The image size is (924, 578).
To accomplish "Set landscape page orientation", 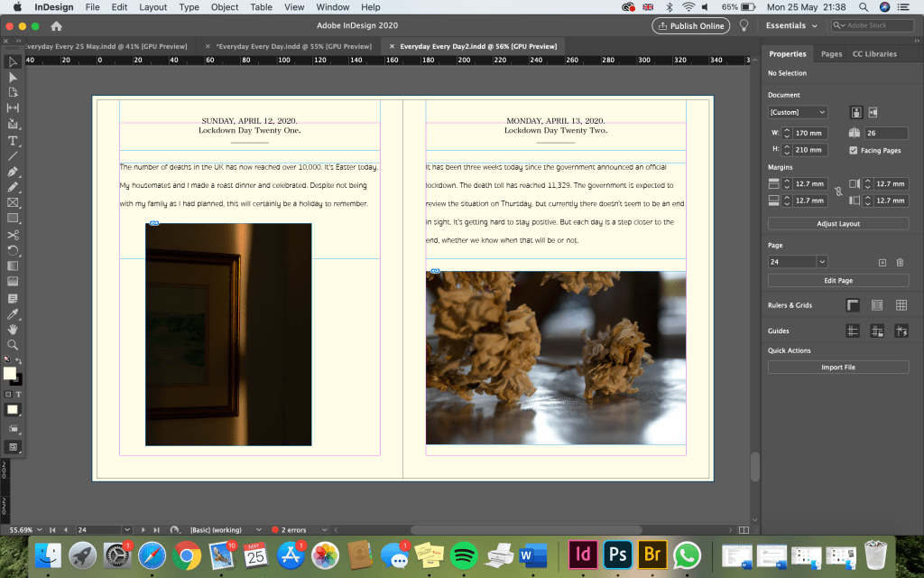I will 874,112.
